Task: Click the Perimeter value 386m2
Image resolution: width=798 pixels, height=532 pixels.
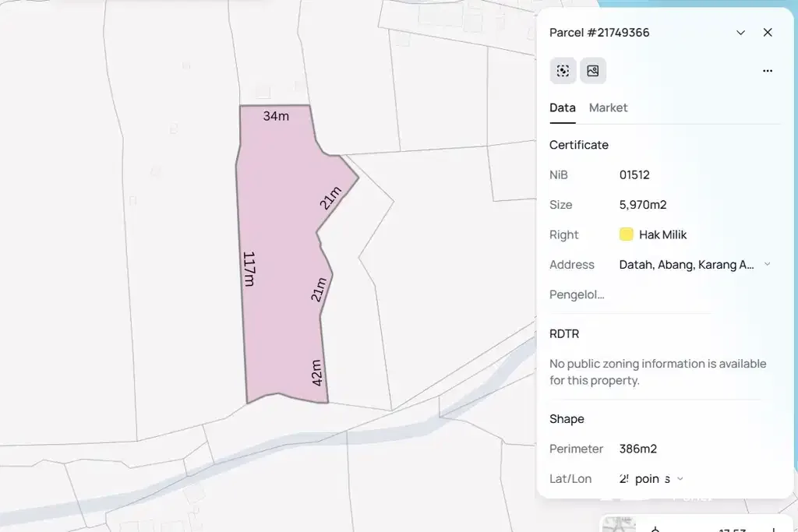Action: [637, 449]
